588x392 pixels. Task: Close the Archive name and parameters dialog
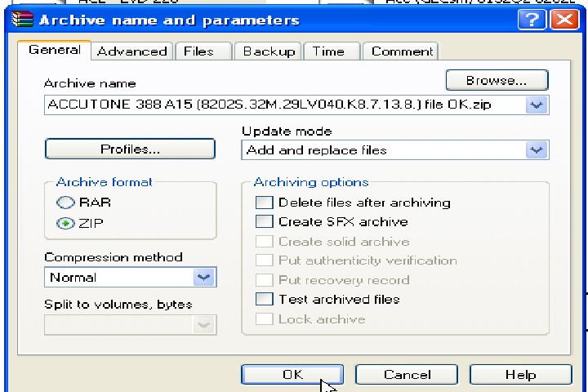(565, 19)
